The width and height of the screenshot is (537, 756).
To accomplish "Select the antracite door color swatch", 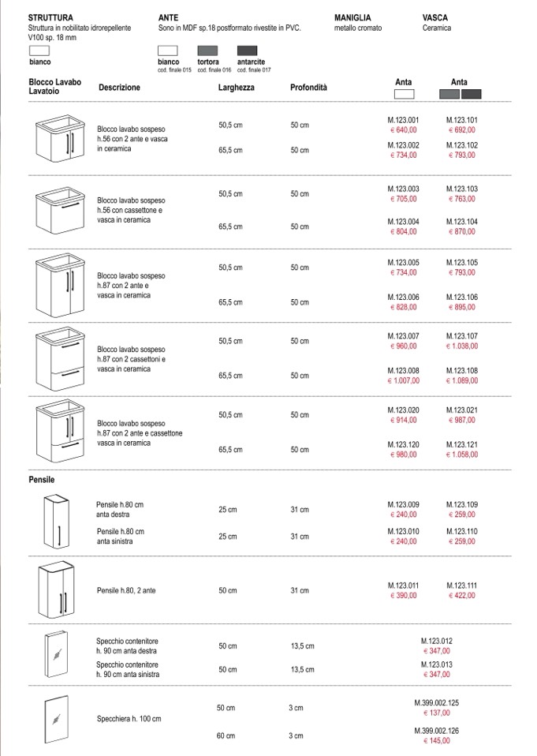I will click(248, 51).
